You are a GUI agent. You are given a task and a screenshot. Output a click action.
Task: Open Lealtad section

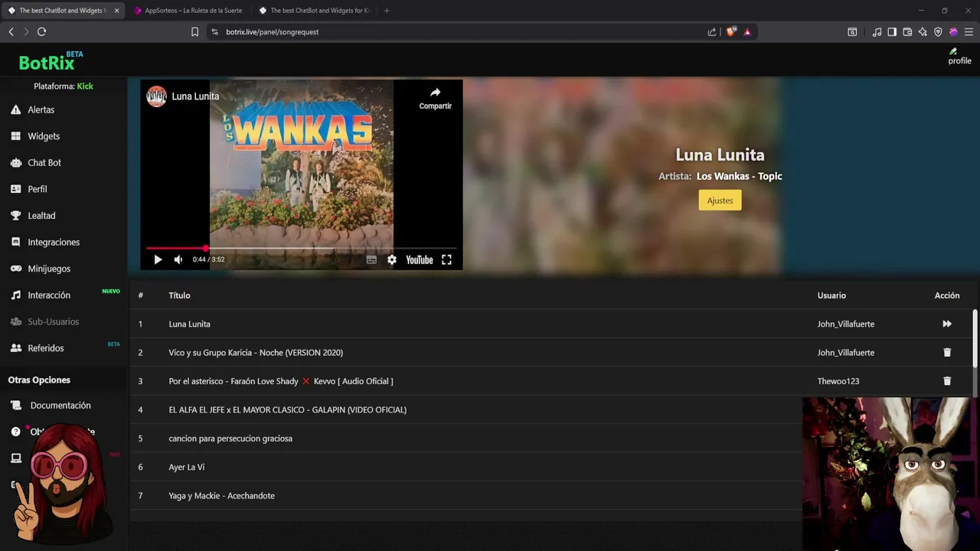tap(41, 216)
